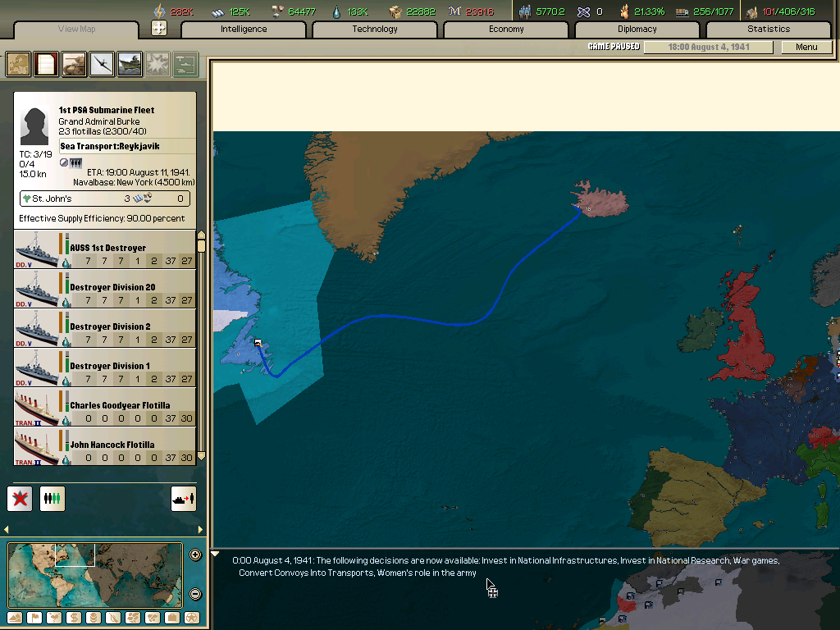Open the naval units overview (ship icon)
Image resolution: width=840 pixels, height=630 pixels.
130,64
